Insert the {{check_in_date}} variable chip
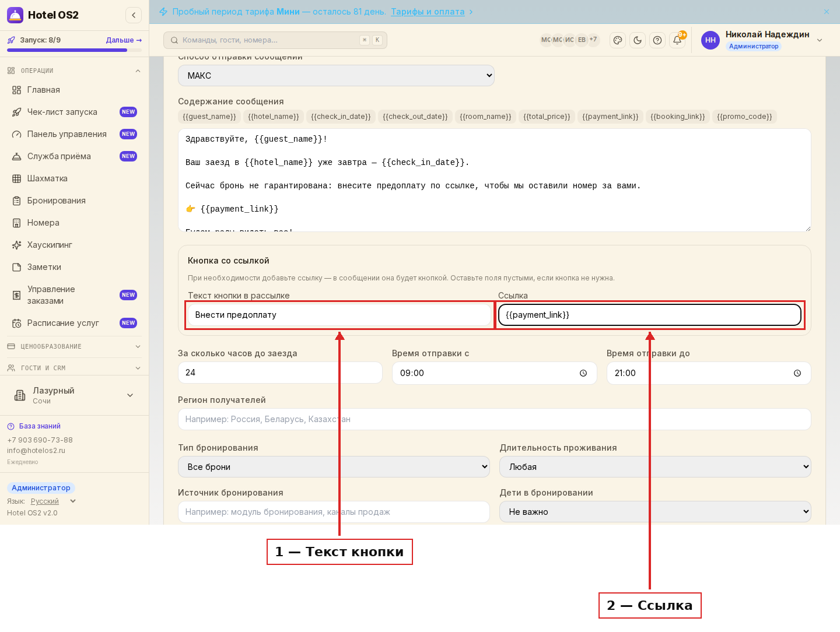Viewport: 840px width, 632px height. point(341,117)
